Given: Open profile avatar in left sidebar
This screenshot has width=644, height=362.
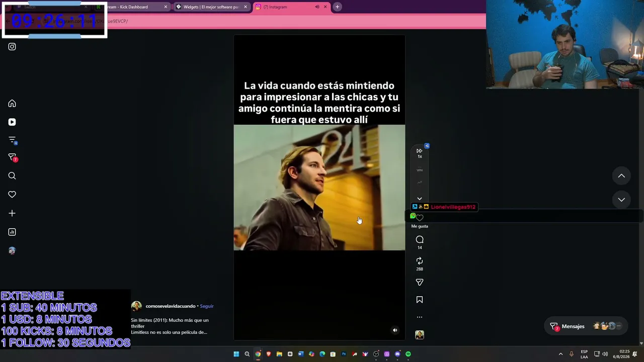Looking at the screenshot, I should pyautogui.click(x=12, y=250).
